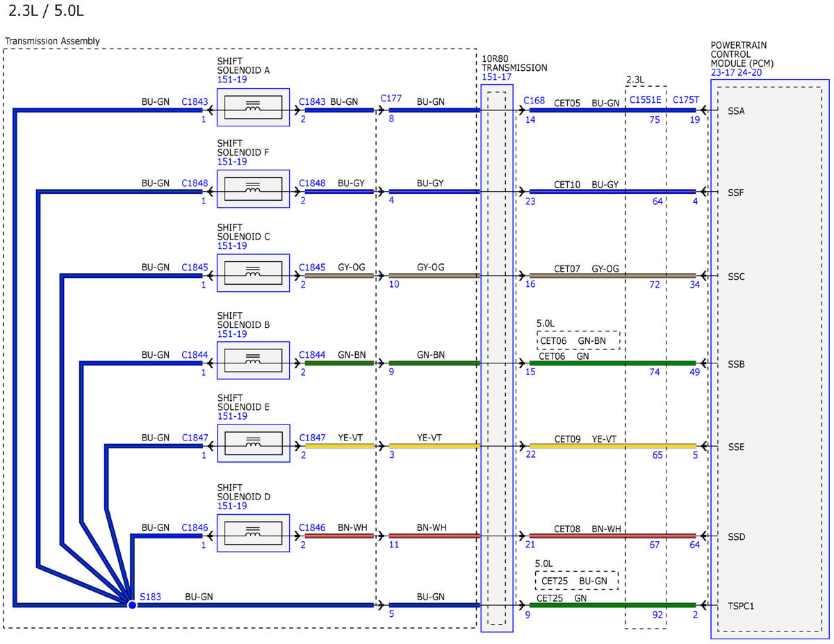Select the CET07 circuit label
Screen dimensions: 834x644
pos(567,269)
